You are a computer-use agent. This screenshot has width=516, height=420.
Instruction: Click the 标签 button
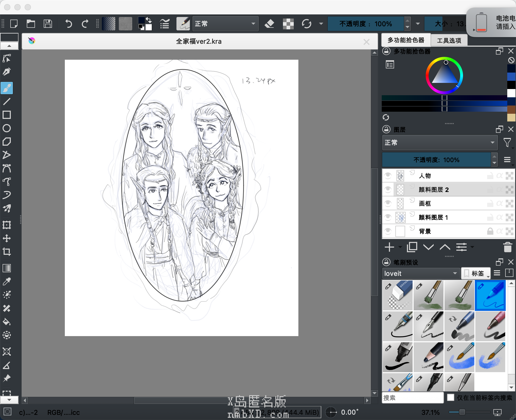476,273
